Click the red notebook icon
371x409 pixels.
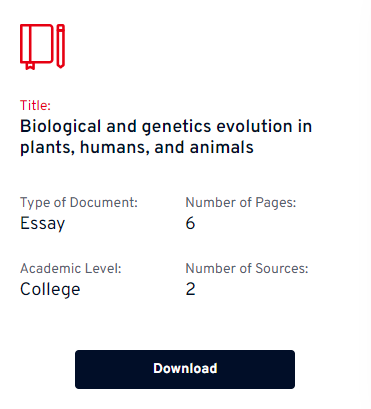37,47
